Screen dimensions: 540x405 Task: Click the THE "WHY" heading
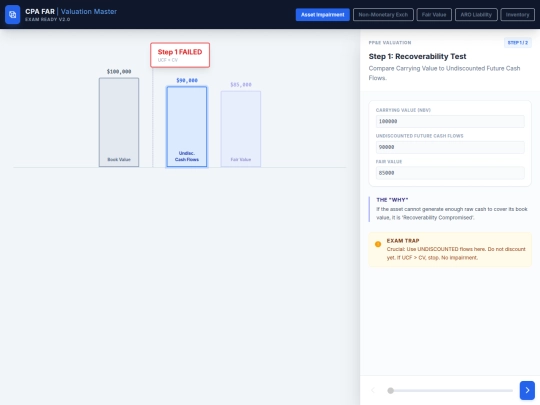392,200
